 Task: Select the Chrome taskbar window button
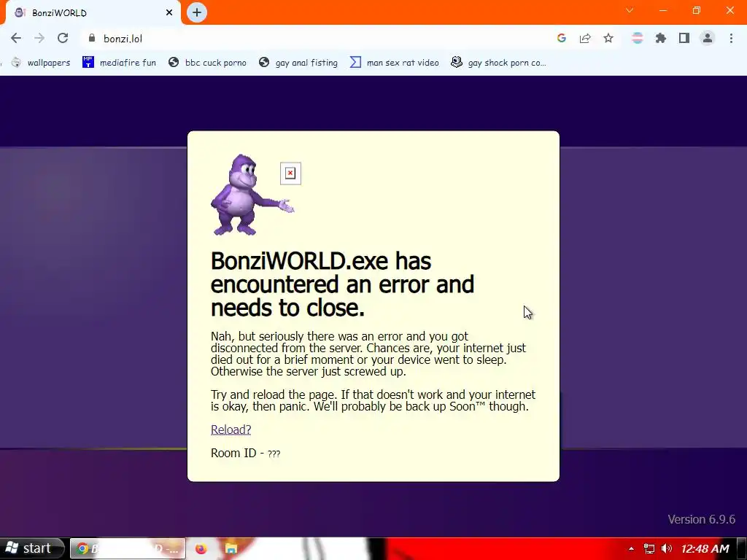coord(128,548)
